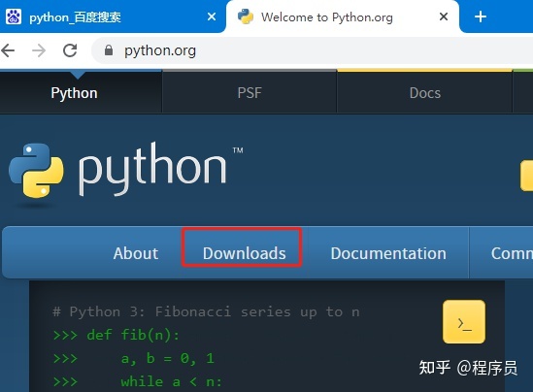The height and width of the screenshot is (392, 533).
Task: Open the Documentation menu
Action: click(388, 253)
